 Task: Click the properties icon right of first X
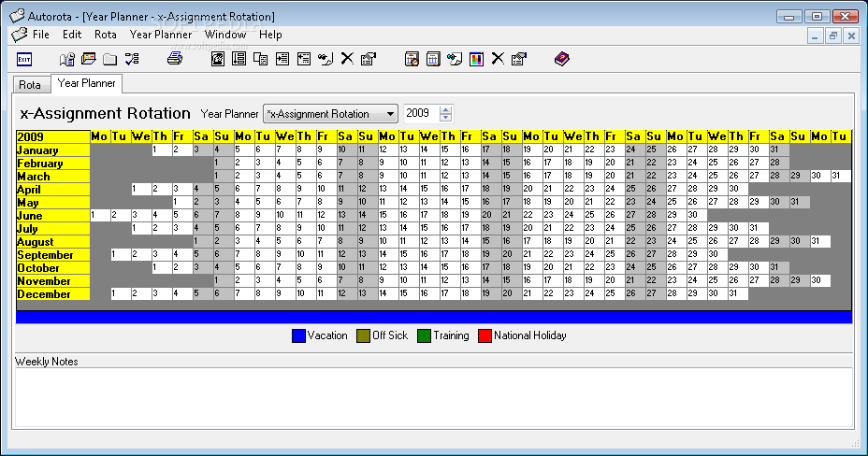click(369, 59)
